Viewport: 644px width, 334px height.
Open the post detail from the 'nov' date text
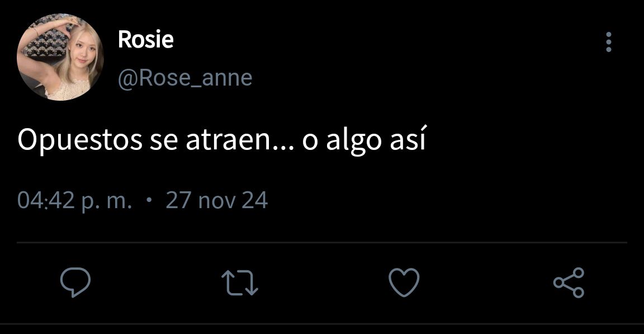coord(217,201)
